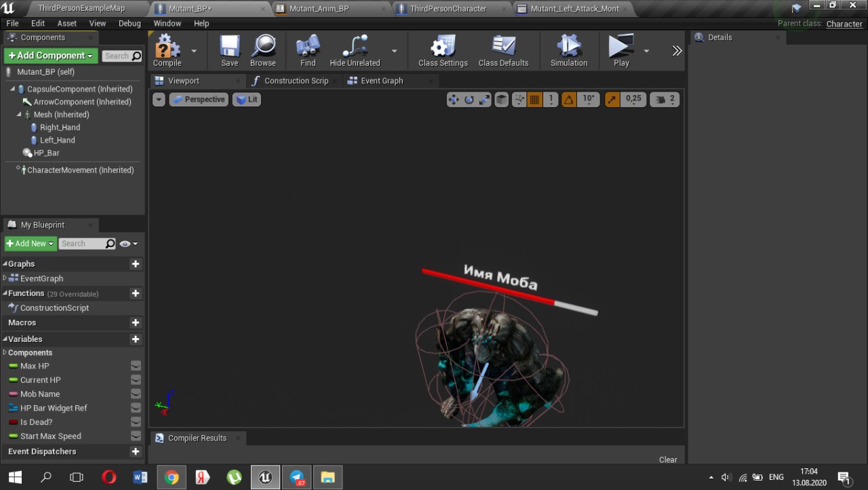Open the Asset menu
The width and height of the screenshot is (868, 490).
pyautogui.click(x=67, y=23)
